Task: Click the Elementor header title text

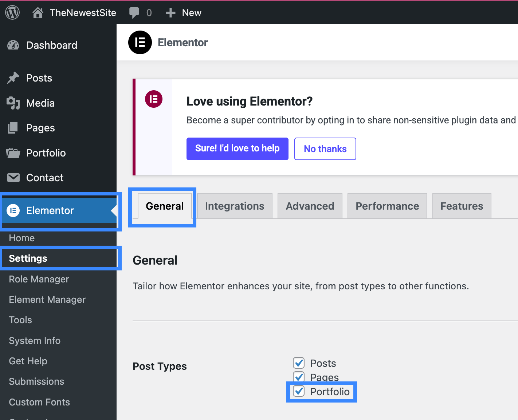Action: 183,43
